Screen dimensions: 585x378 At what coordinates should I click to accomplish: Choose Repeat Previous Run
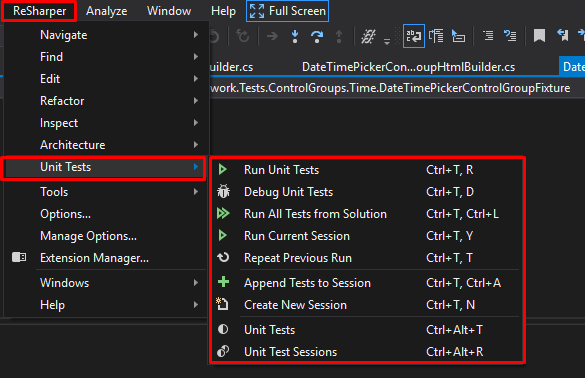[x=367, y=258]
